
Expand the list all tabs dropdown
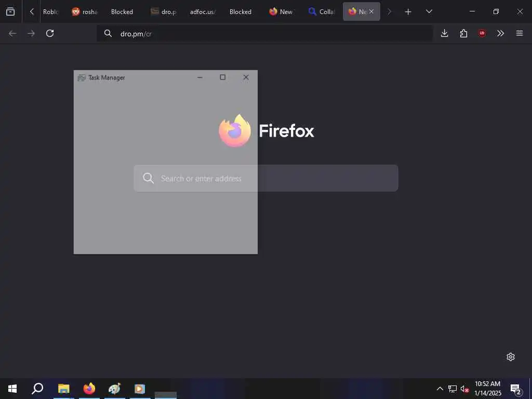[429, 11]
